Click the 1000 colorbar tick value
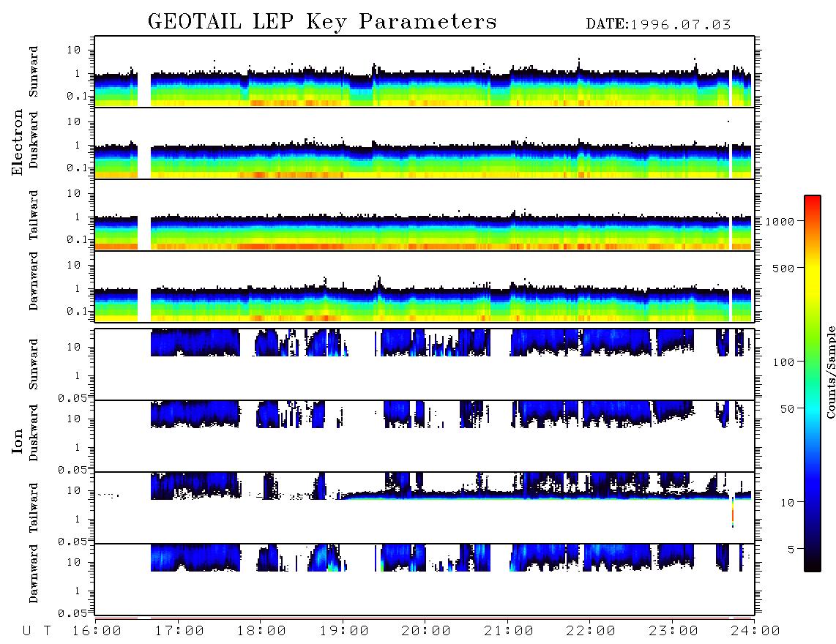The width and height of the screenshot is (836, 644). click(780, 221)
